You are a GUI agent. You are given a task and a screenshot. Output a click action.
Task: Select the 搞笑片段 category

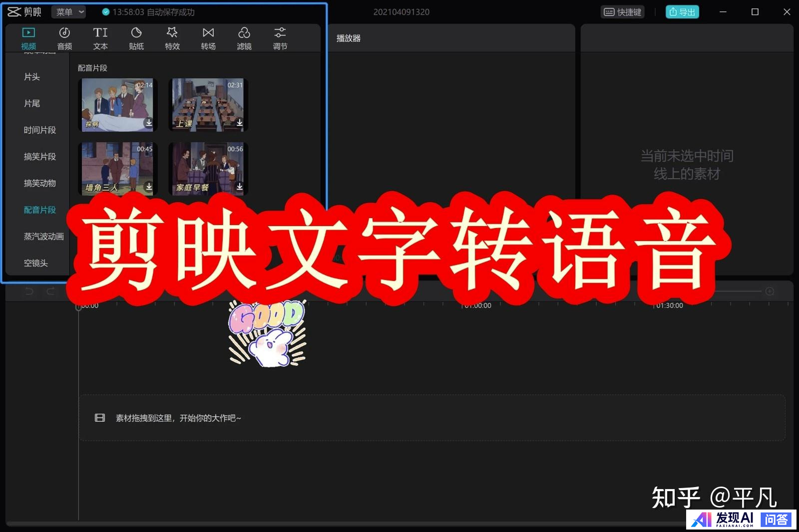(x=40, y=157)
